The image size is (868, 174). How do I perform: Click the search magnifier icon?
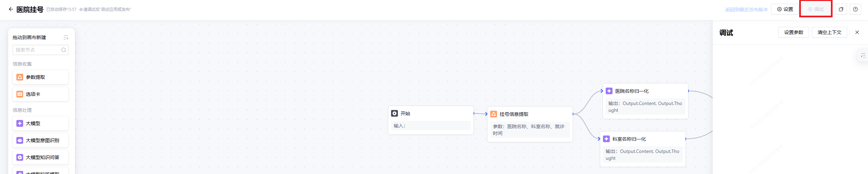(x=64, y=50)
